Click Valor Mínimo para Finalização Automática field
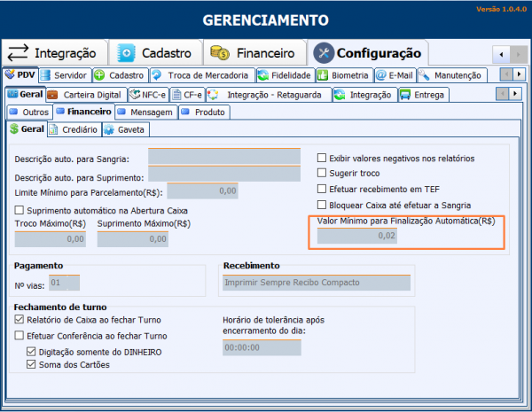This screenshot has height=412, width=532. [355, 237]
